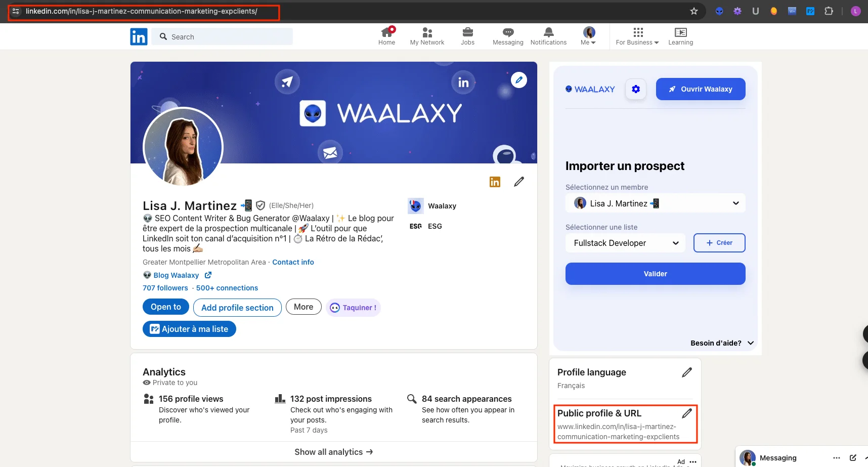868x467 pixels.
Task: Click the Français language text
Action: (x=571, y=386)
